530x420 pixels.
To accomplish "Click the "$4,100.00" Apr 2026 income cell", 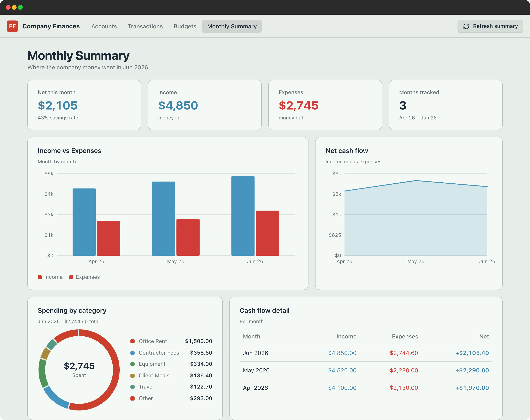I will (342, 388).
